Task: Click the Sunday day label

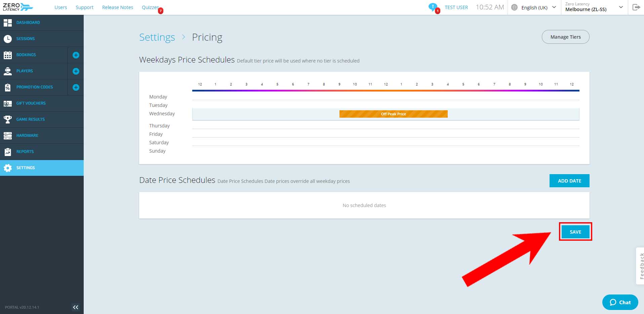Action: point(157,151)
